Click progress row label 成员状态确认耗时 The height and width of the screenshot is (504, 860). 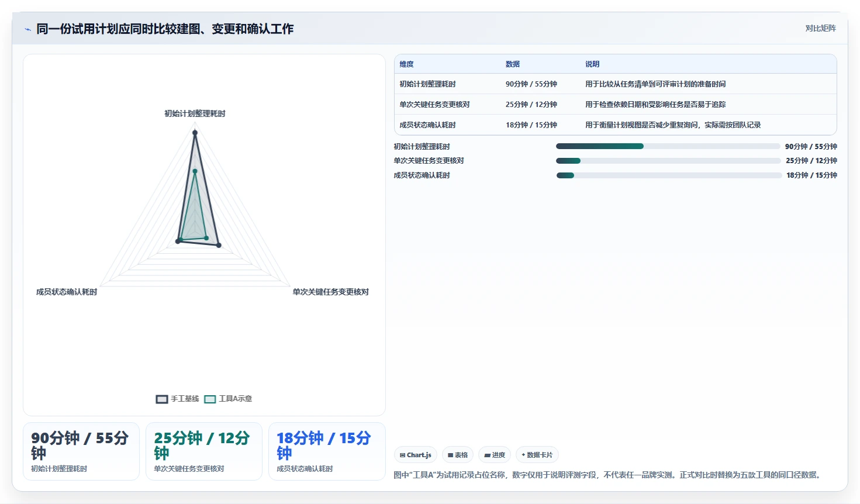point(422,175)
